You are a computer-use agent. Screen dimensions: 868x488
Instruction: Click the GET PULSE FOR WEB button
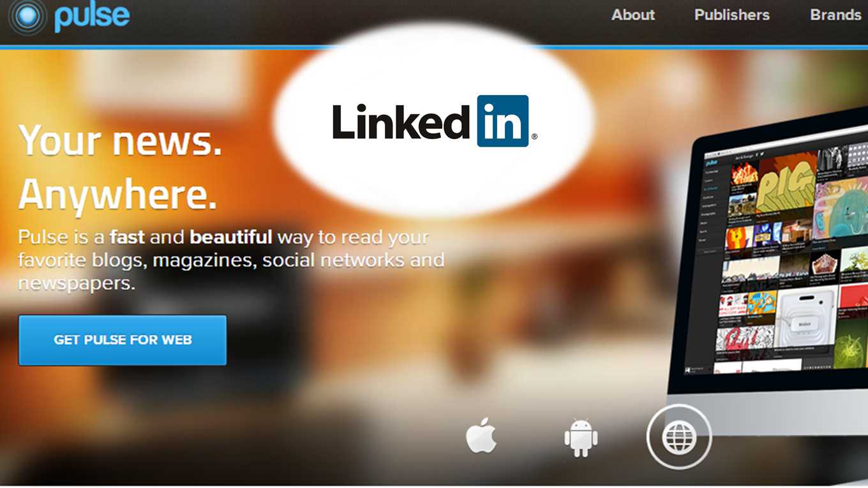[123, 340]
